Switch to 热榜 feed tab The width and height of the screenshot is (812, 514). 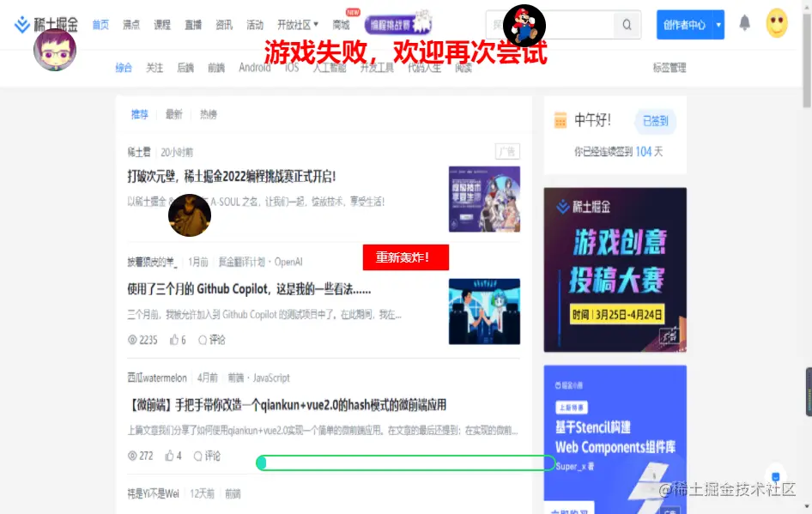click(209, 114)
